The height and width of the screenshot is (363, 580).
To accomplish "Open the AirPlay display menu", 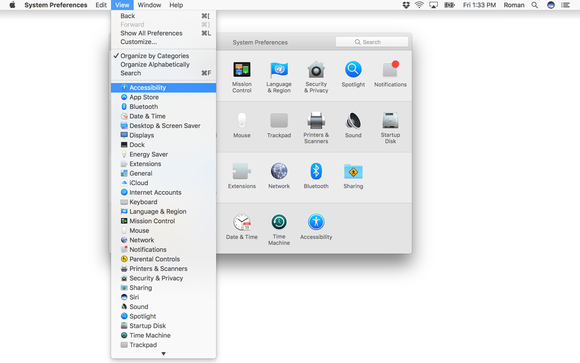I will 434,5.
